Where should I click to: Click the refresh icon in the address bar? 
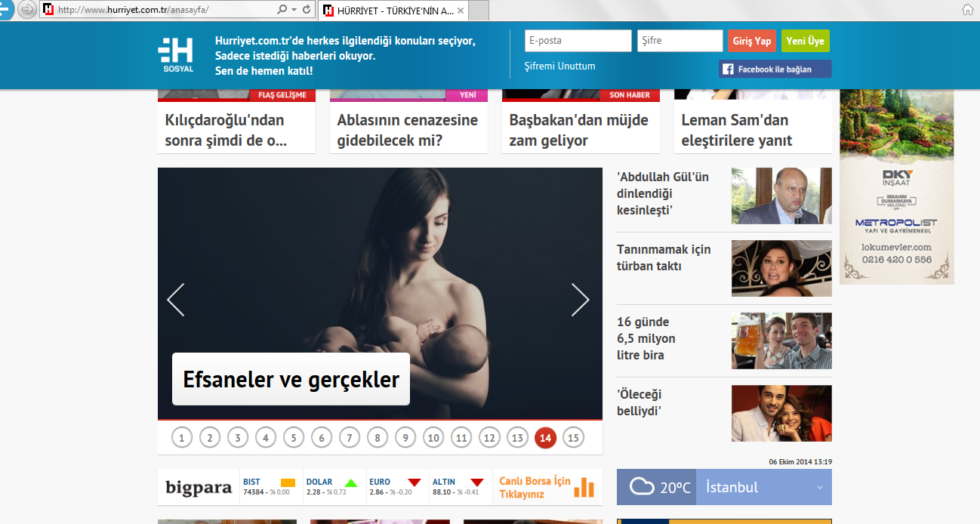(306, 10)
